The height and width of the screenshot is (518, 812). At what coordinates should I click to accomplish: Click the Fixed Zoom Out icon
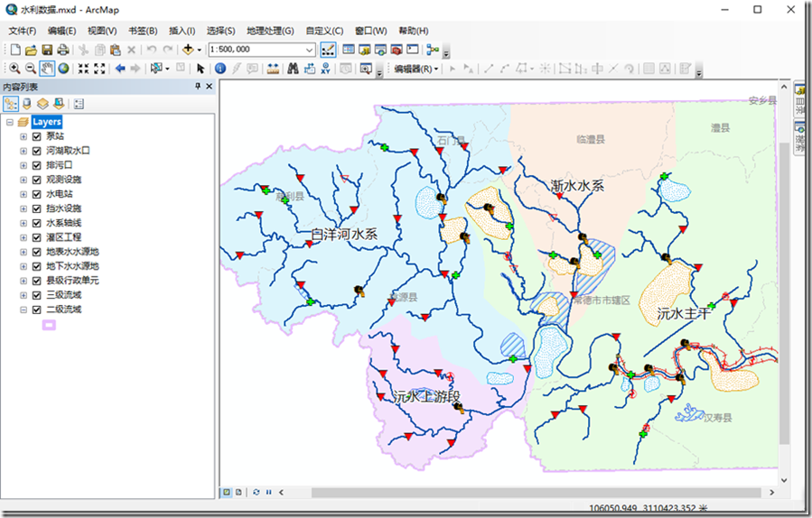click(x=99, y=69)
